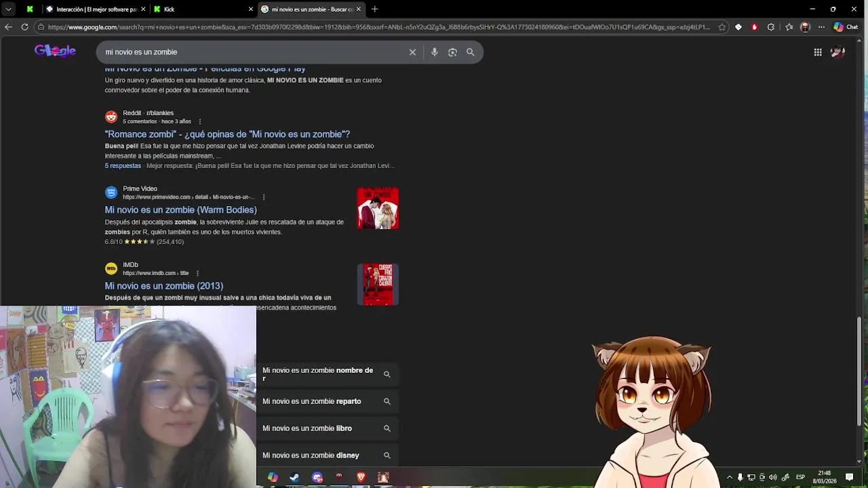
Task: Open the browser three-dot menu
Action: [821, 27]
